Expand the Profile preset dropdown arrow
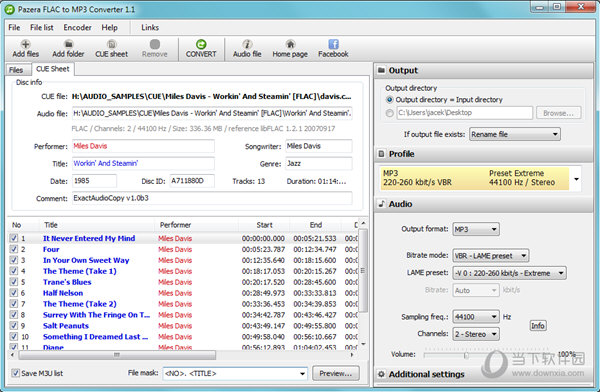This screenshot has height=392, width=600. point(576,178)
